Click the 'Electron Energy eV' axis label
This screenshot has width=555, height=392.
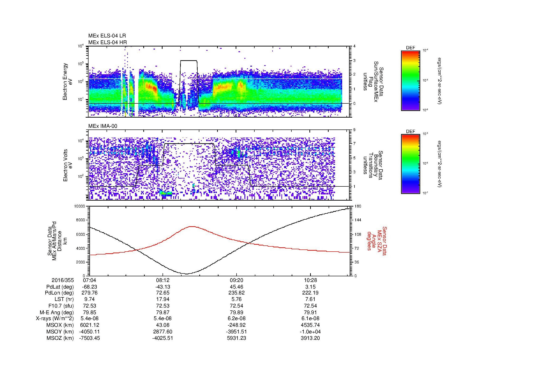tap(68, 82)
